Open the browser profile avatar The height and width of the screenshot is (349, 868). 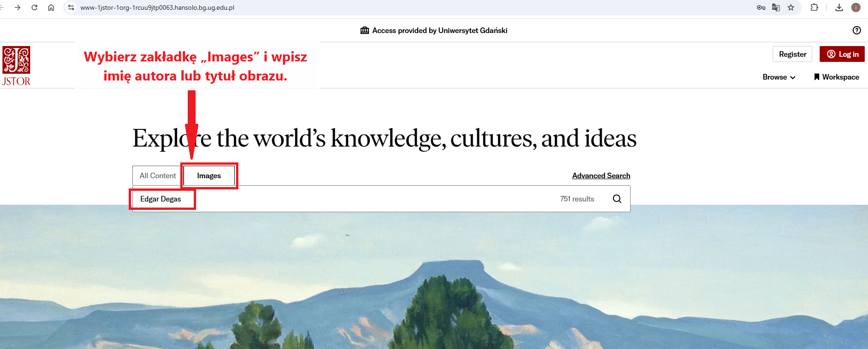pyautogui.click(x=855, y=7)
